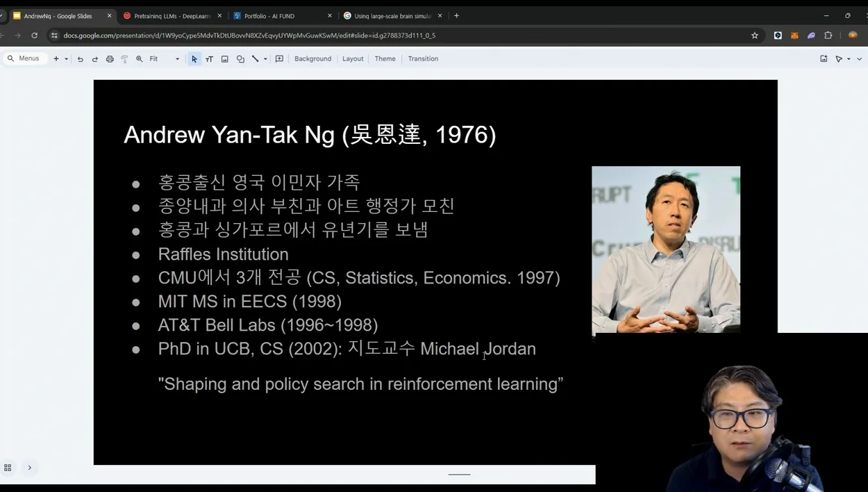The width and height of the screenshot is (868, 492).
Task: Click the CMU bullet with CS, Statistics, Economics
Action: 359,278
